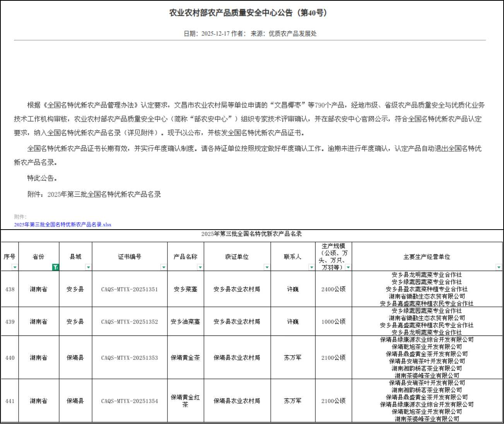Image resolution: width=504 pixels, height=424 pixels.
Task: Select contact name 苏万军 in row 440
Action: [293, 358]
